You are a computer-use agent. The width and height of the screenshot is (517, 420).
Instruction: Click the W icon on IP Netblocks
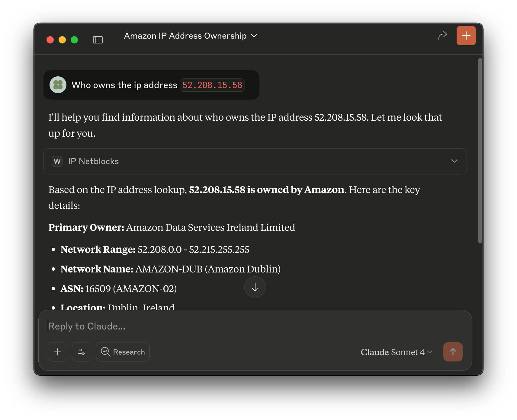[57, 161]
